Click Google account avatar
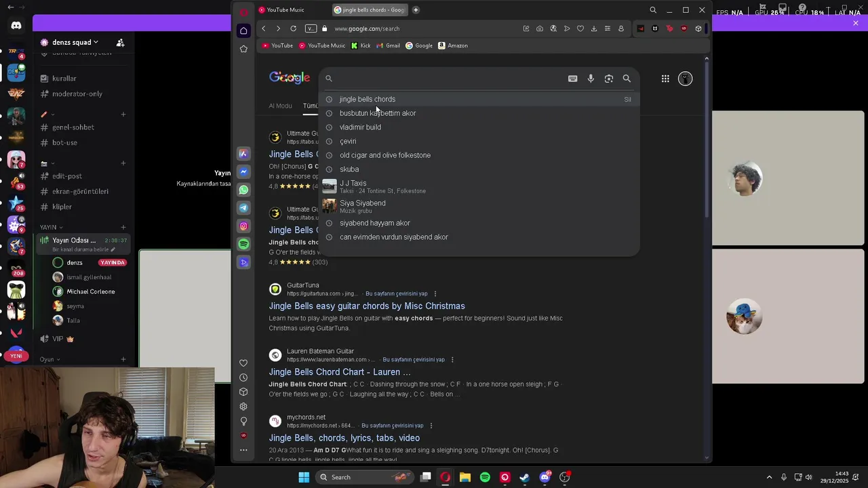Screen dimensions: 868x488 686,79
